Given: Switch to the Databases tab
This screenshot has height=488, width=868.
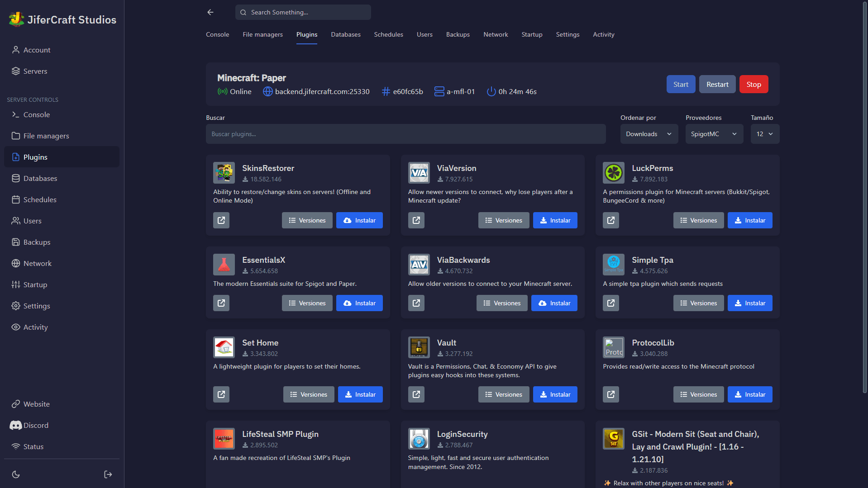Looking at the screenshot, I should (x=345, y=34).
